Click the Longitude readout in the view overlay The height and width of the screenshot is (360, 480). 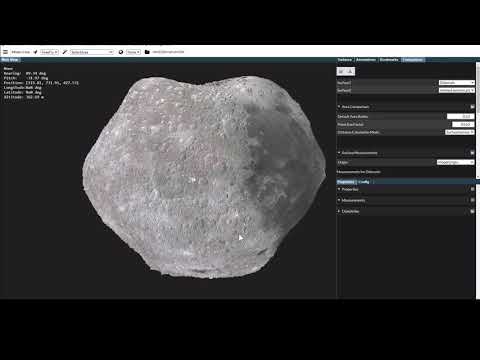click(23, 88)
